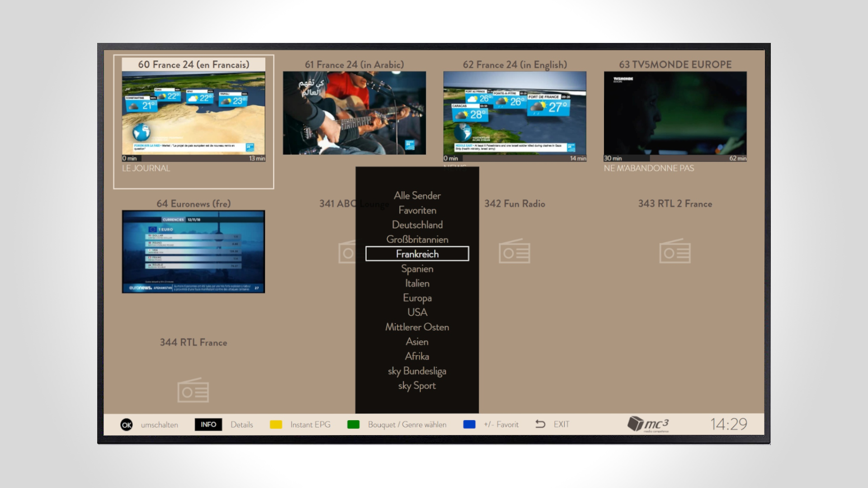Choose Mittlerer Osten in the selector

click(417, 327)
